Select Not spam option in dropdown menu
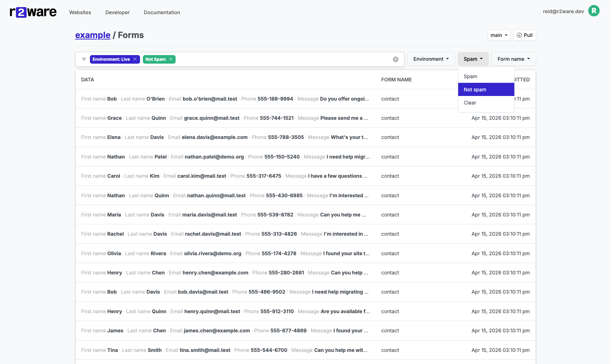This screenshot has width=611, height=364. coord(486,90)
